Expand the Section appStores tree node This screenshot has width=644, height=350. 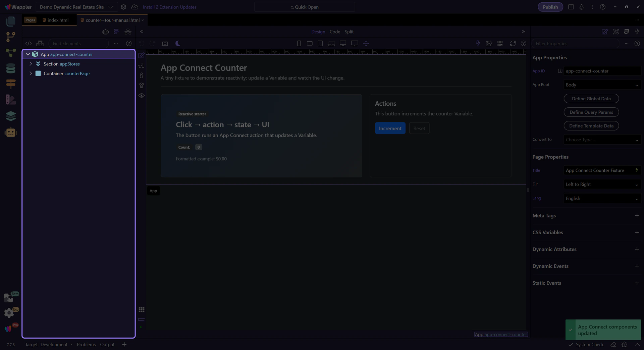coord(31,64)
